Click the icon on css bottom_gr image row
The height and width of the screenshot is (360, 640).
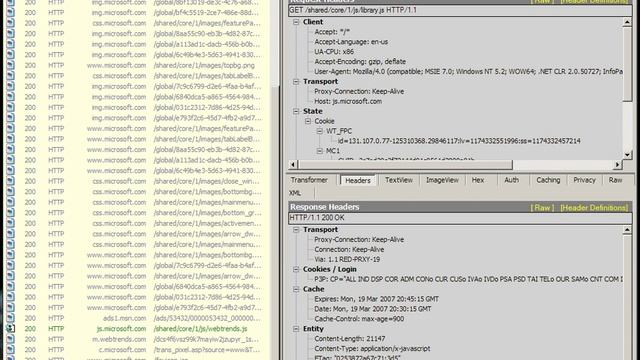10,213
